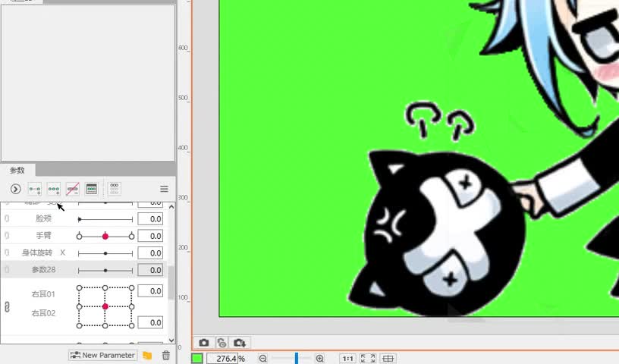Click the canvas zoom slider handle
Screen dimensions: 619x364
297,358
